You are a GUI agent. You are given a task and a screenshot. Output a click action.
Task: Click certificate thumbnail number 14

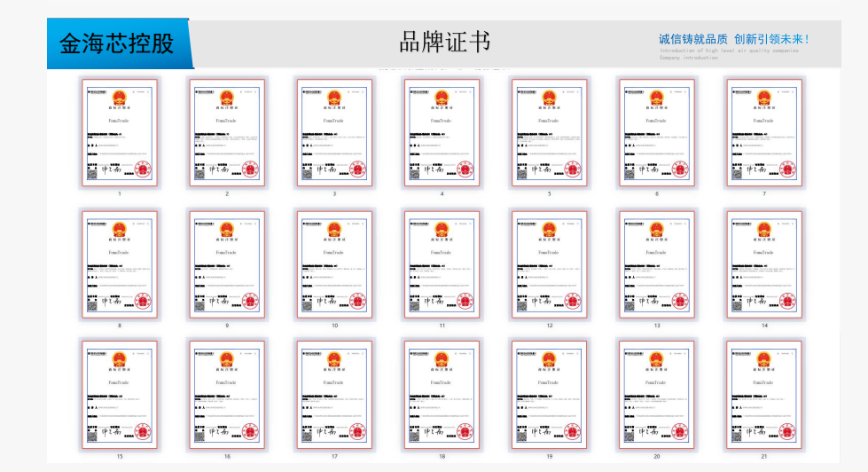[x=763, y=264]
